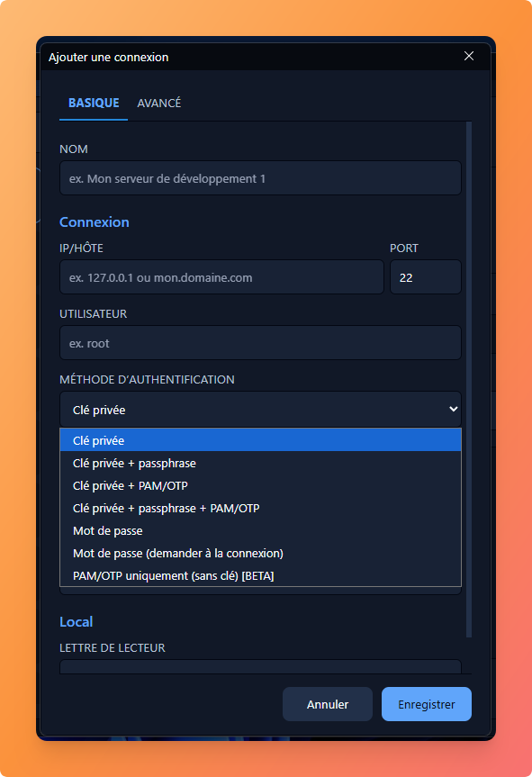Click the Enregistrer button
The height and width of the screenshot is (777, 532).
point(427,704)
